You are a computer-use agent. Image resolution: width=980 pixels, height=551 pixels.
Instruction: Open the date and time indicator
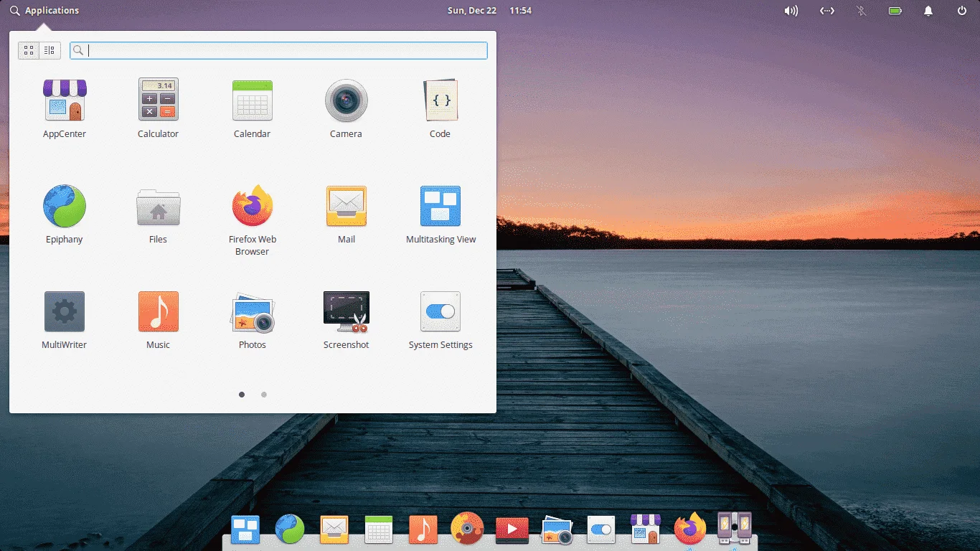tap(489, 11)
